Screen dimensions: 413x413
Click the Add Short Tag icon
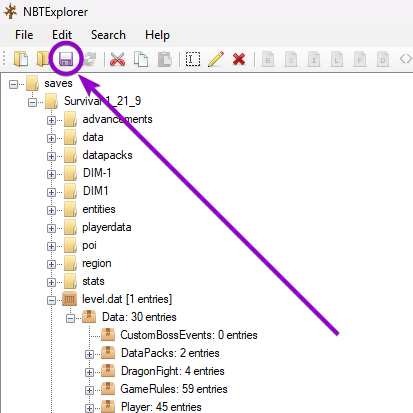click(x=291, y=59)
